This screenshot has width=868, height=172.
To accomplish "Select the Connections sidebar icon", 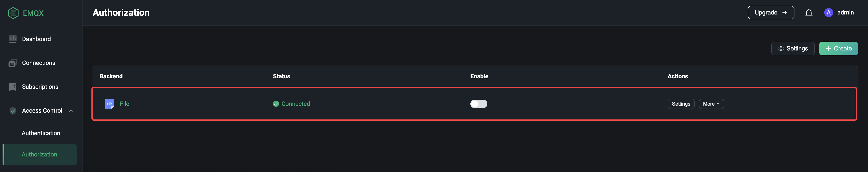I will (13, 63).
